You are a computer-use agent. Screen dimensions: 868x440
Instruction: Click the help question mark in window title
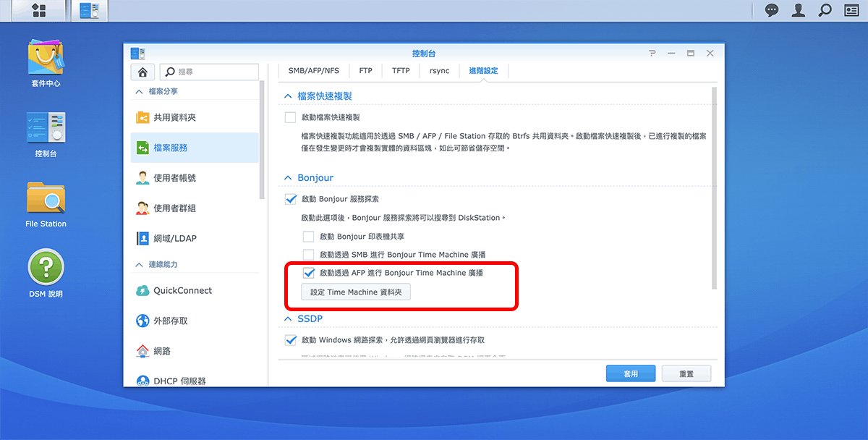[x=652, y=54]
